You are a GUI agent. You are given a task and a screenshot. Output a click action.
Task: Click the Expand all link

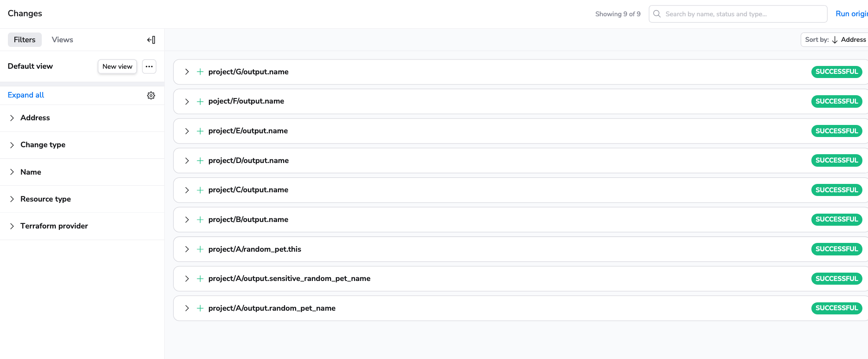pos(26,95)
